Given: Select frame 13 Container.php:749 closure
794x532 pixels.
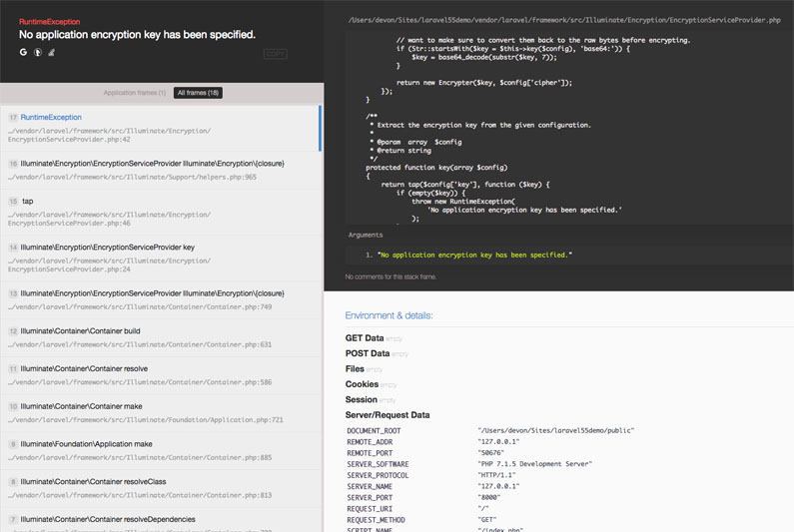Looking at the screenshot, I should (162, 300).
